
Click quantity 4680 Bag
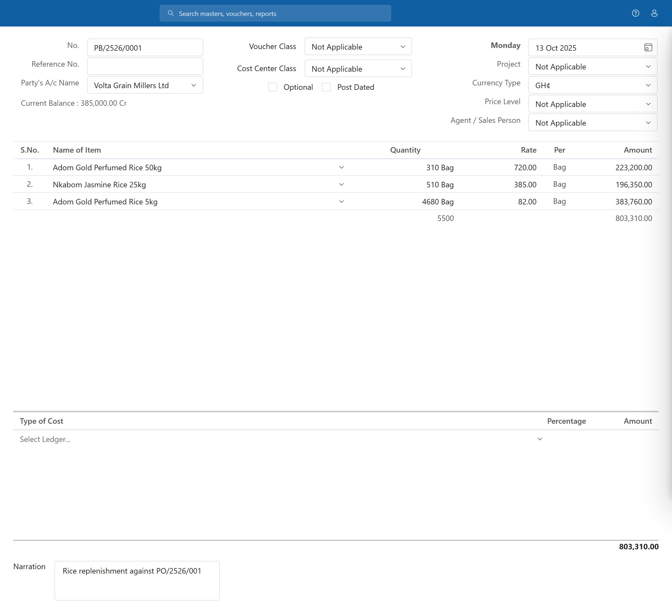point(438,201)
